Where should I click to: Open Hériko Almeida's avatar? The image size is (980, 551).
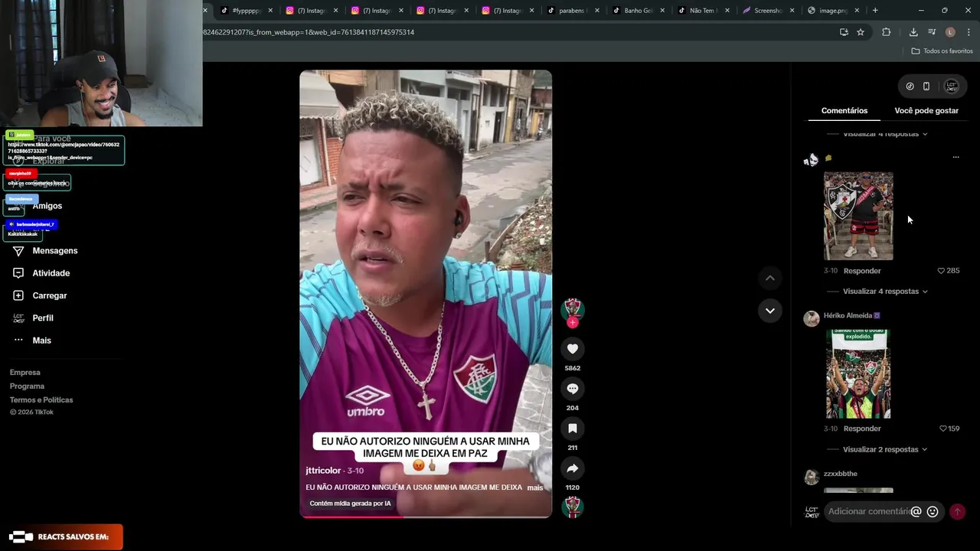812,318
